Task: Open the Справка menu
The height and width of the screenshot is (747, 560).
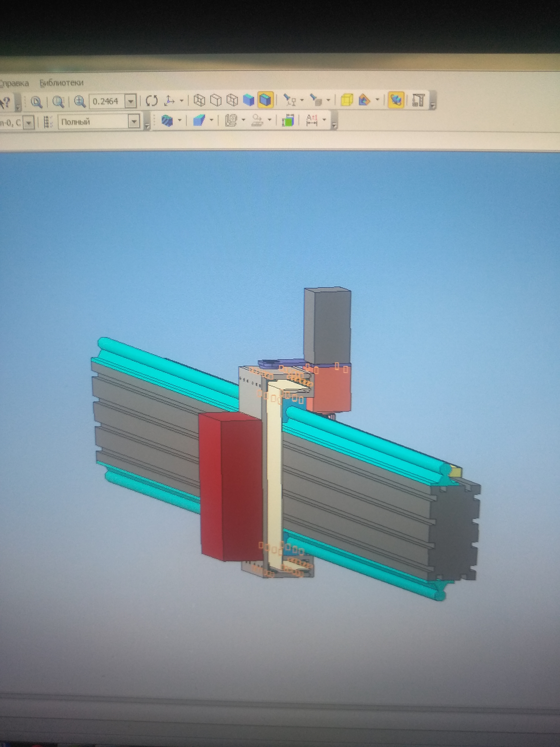Action: (14, 83)
